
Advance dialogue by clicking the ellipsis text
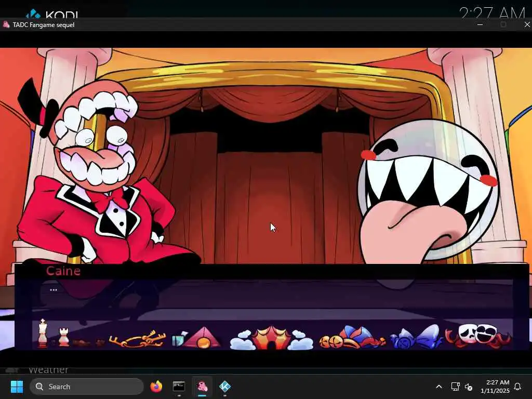pyautogui.click(x=54, y=290)
